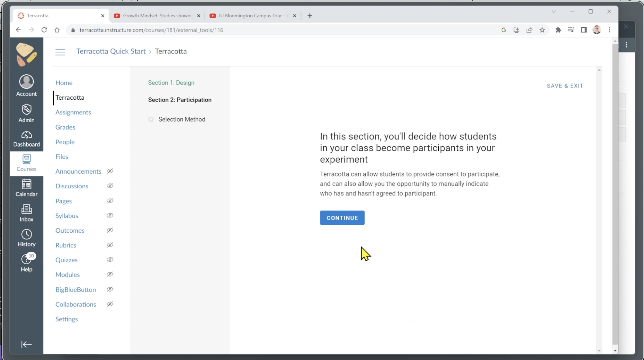Click the Terracotta logo in sidebar
The width and height of the screenshot is (644, 360).
click(x=26, y=54)
